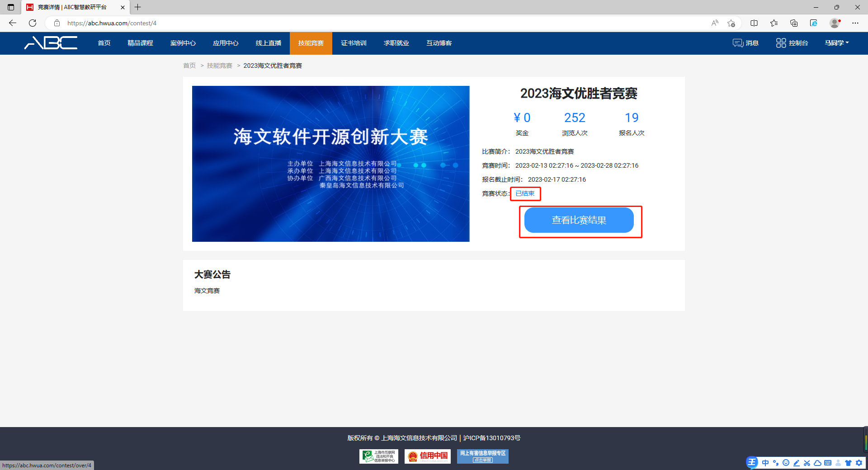868x470 pixels.
Task: Open the IME settings gear icon
Action: (x=859, y=463)
